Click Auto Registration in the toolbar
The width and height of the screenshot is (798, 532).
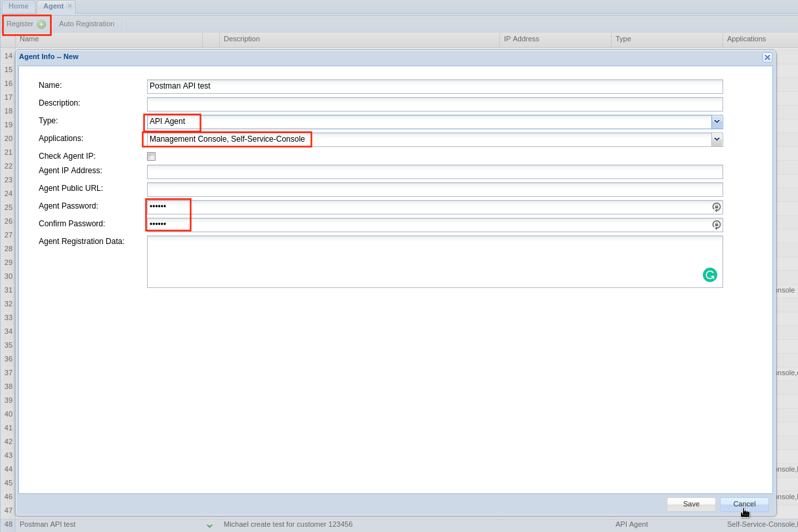pyautogui.click(x=87, y=24)
